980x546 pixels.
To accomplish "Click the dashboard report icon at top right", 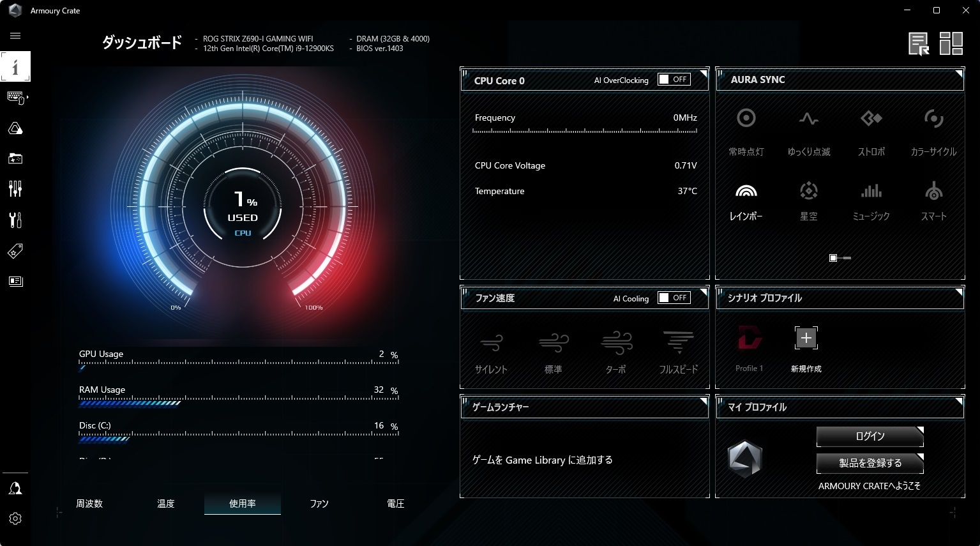I will pos(919,44).
